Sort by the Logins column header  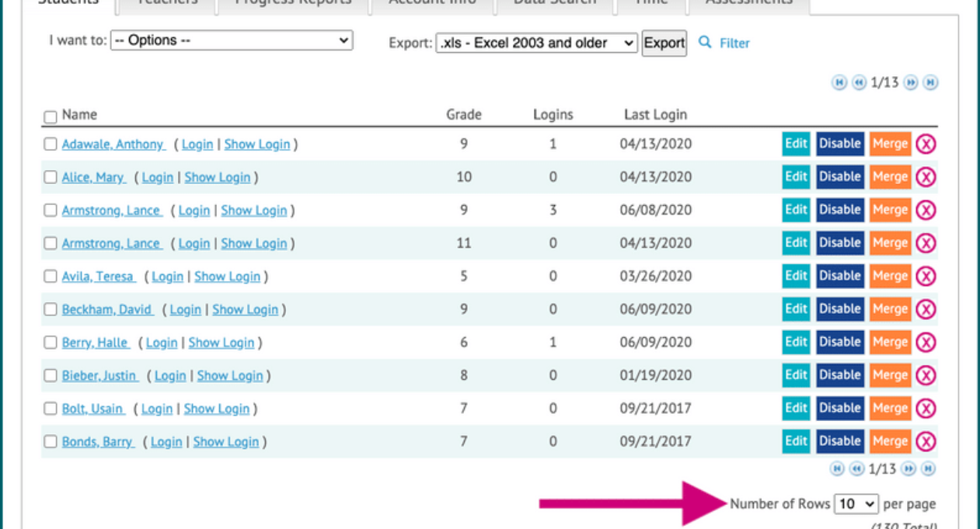tap(553, 115)
